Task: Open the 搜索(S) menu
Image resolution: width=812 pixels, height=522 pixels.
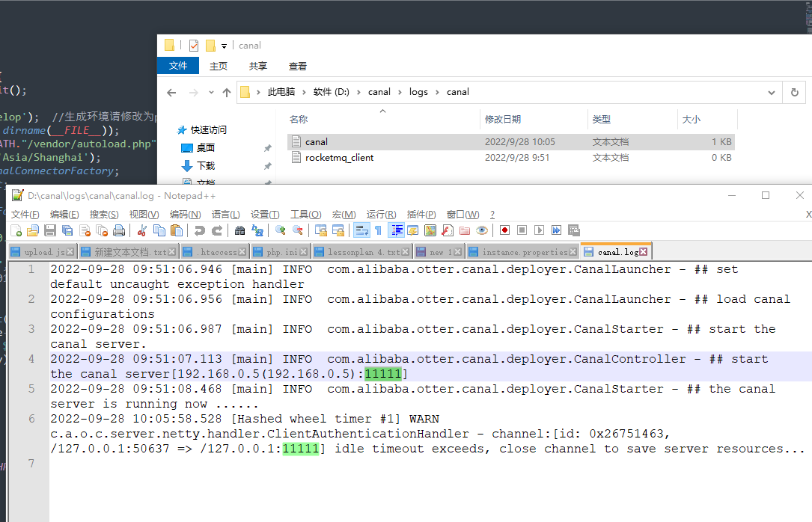Action: tap(103, 215)
